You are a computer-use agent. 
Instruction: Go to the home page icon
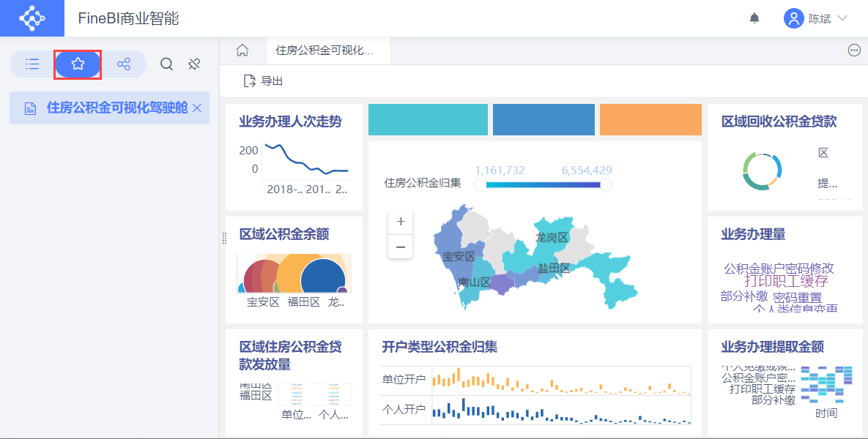click(x=242, y=50)
